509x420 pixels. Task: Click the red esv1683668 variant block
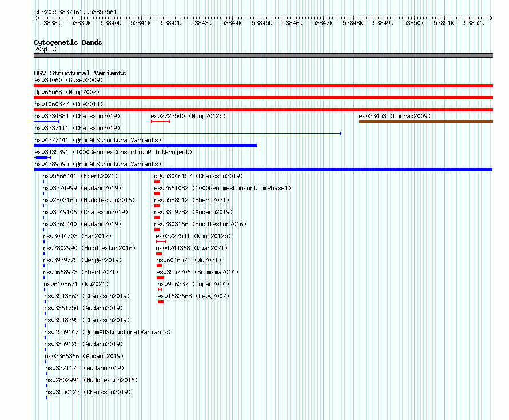pos(161,302)
